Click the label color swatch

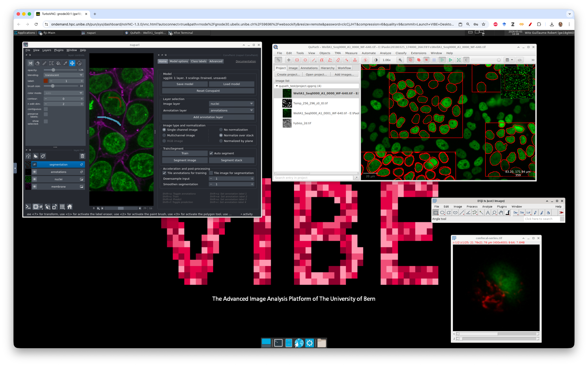coord(46,81)
